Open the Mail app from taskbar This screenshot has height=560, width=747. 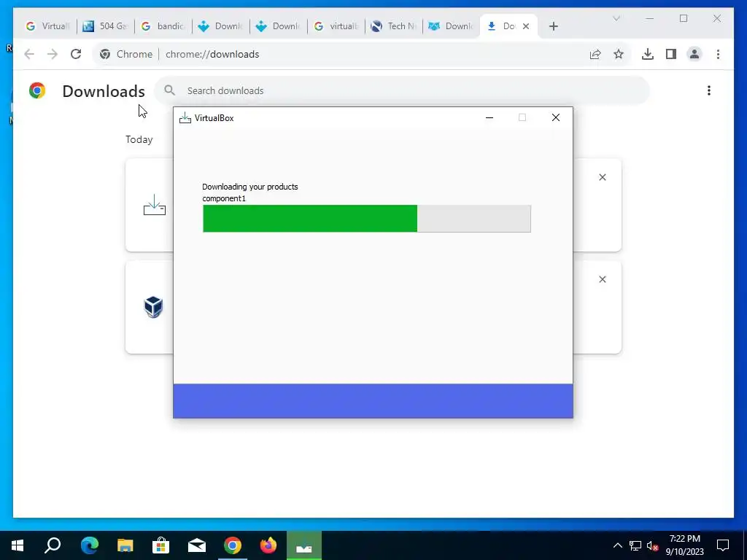(x=197, y=545)
